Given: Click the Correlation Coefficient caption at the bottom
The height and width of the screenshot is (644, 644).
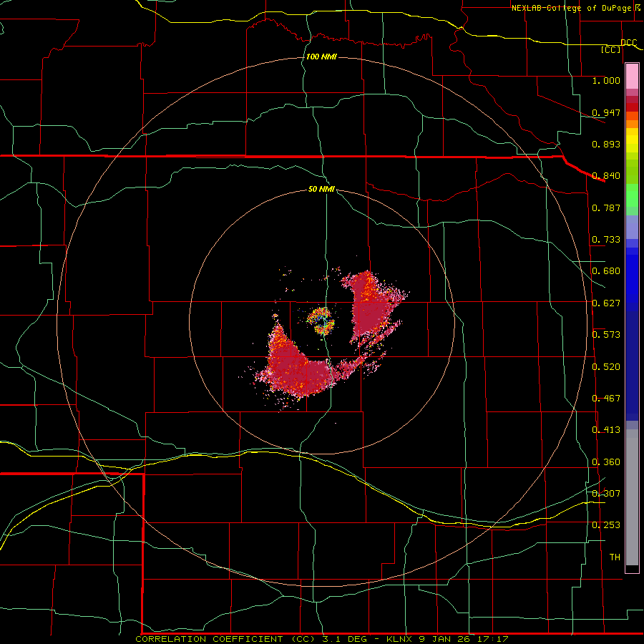Looking at the screenshot, I should 321,639.
